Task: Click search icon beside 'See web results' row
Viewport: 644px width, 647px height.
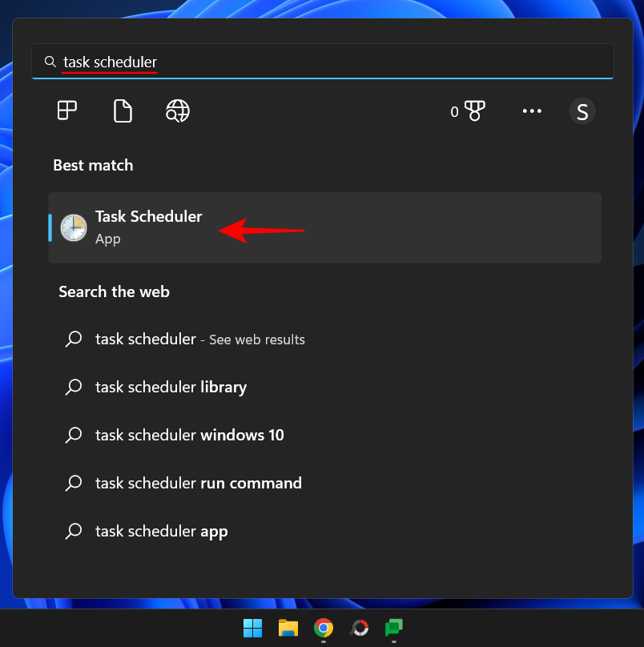Action: click(x=74, y=340)
